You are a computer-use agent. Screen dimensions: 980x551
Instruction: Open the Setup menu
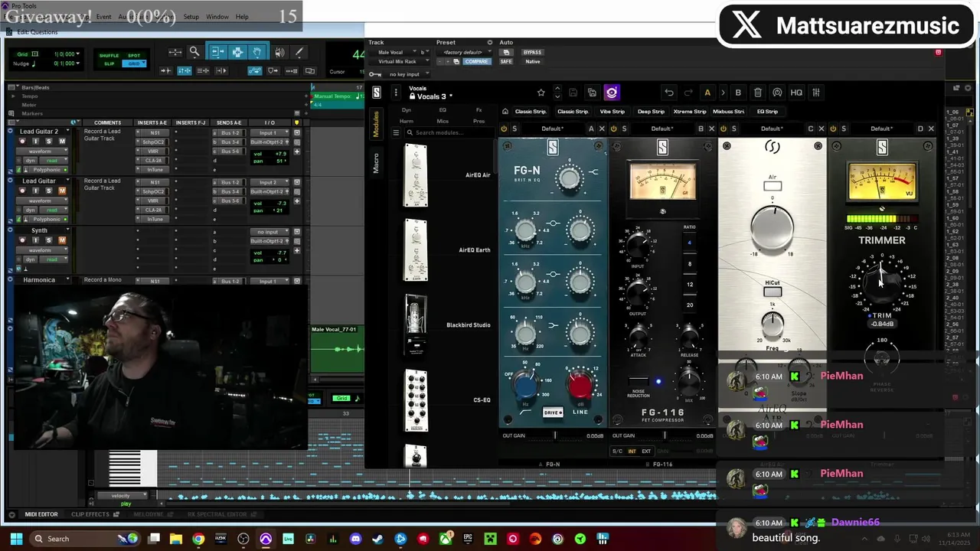[191, 17]
